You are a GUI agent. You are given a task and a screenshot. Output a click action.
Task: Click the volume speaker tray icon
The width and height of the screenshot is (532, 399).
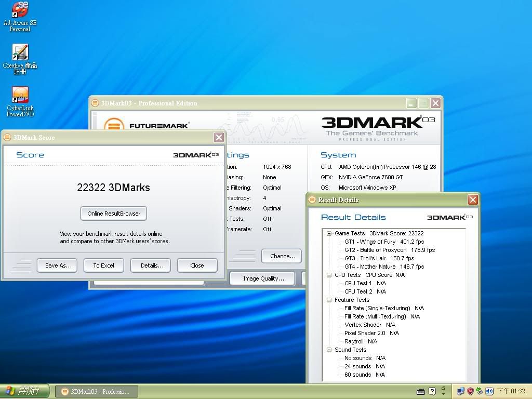[x=489, y=391]
